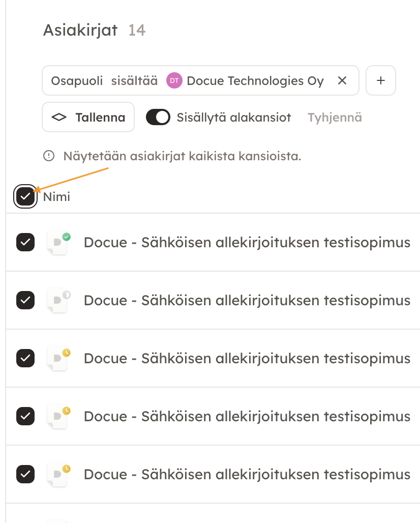Toggle Sisällytä alakansiot switch off

coord(158,117)
